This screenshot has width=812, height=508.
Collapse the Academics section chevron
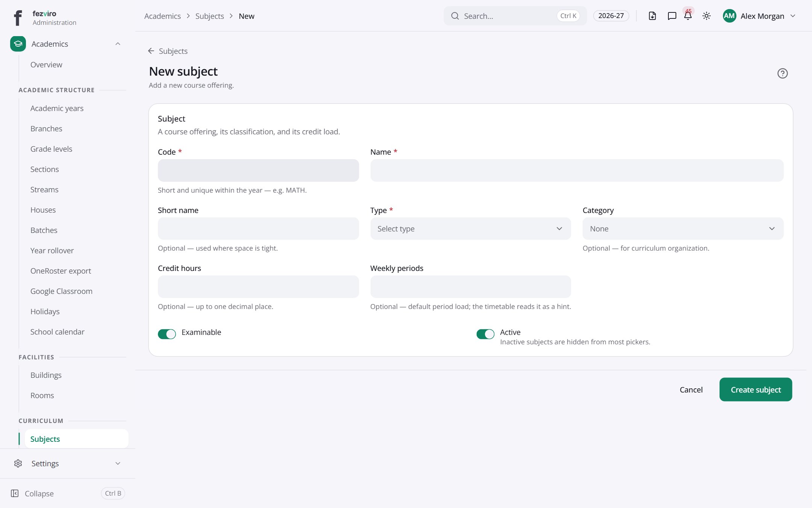click(x=118, y=44)
